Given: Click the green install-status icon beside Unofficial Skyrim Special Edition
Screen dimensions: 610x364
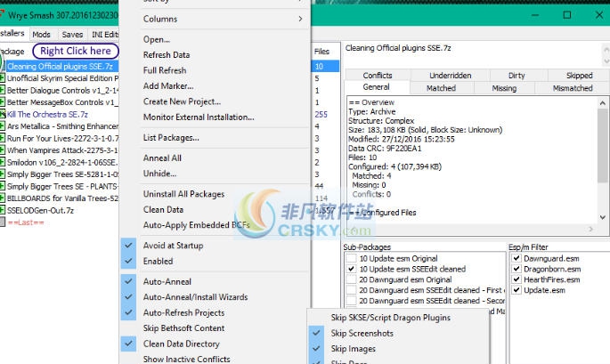Looking at the screenshot, I should (x=2, y=78).
